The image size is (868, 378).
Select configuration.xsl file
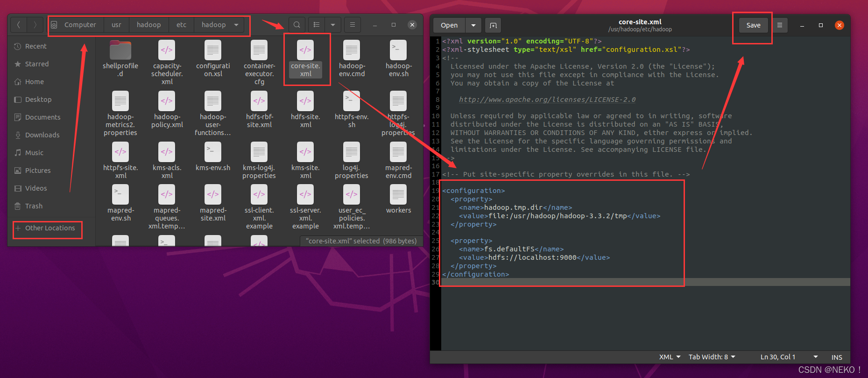coord(213,59)
